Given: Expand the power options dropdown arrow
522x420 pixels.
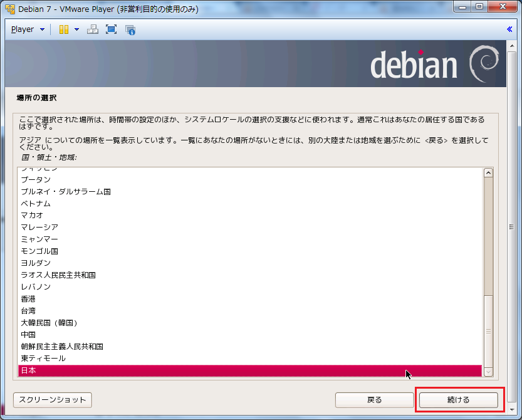Looking at the screenshot, I should pos(76,29).
